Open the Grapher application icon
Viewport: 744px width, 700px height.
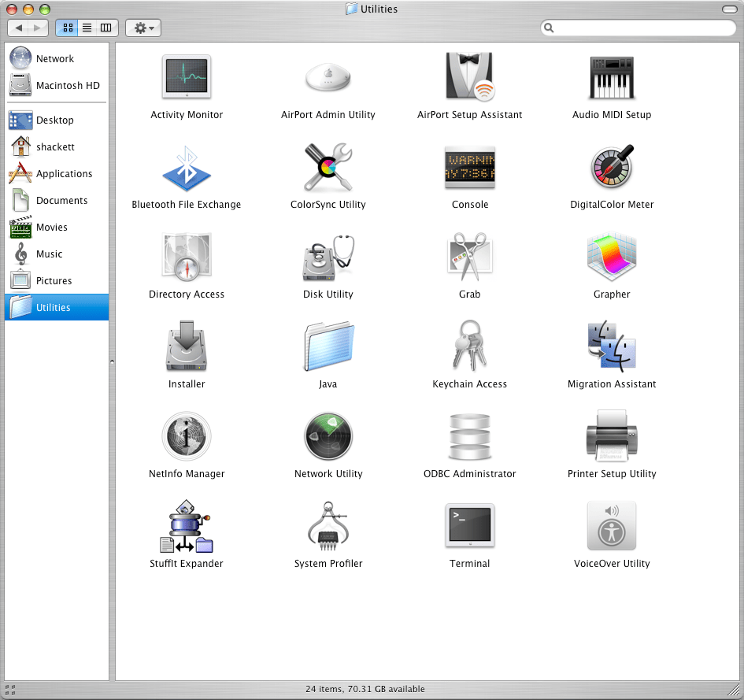click(612, 257)
